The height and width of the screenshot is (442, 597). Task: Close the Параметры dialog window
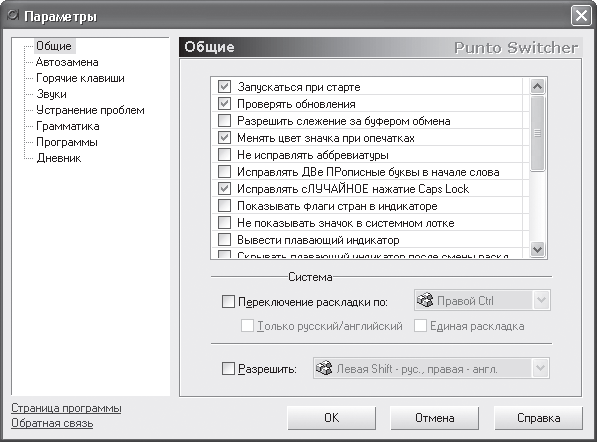581,16
